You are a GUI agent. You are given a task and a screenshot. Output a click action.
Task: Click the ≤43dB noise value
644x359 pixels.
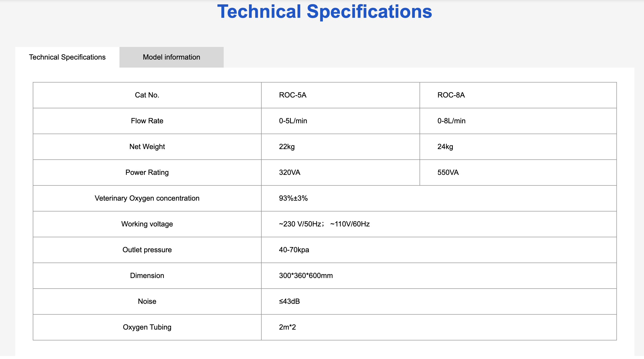pyautogui.click(x=289, y=301)
